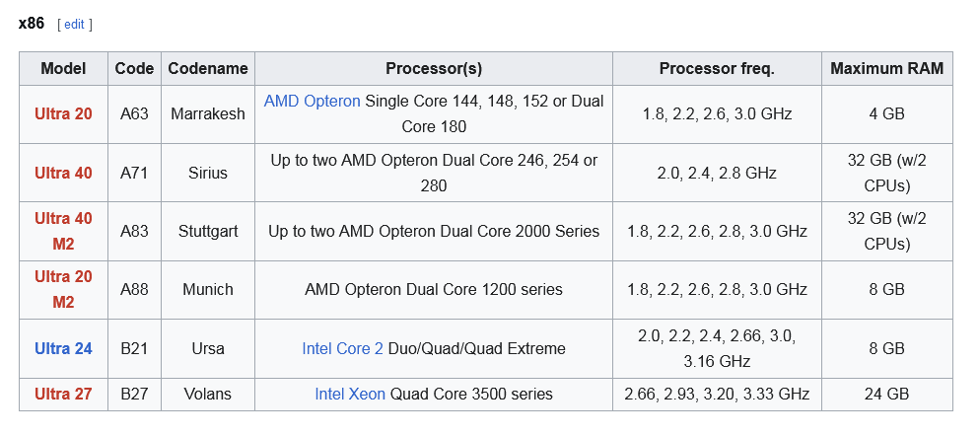Click the Code column header
This screenshot has height=436, width=980.
click(x=134, y=69)
